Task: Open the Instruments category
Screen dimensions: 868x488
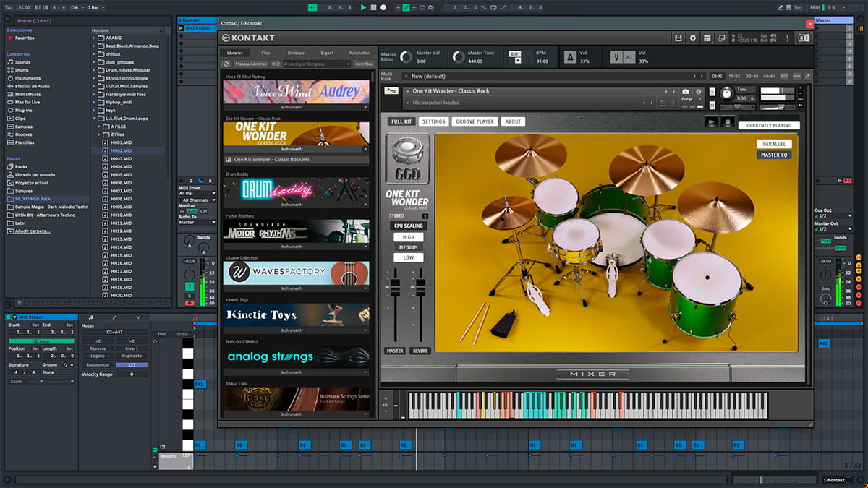Action: pyautogui.click(x=27, y=78)
